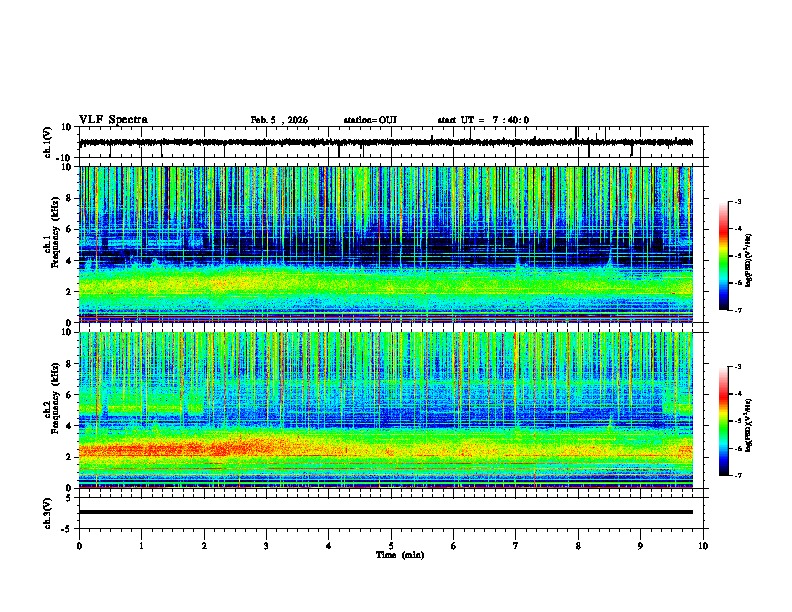This screenshot has width=792, height=612.
Task: Click time axis tick label "9"
Action: click(640, 546)
